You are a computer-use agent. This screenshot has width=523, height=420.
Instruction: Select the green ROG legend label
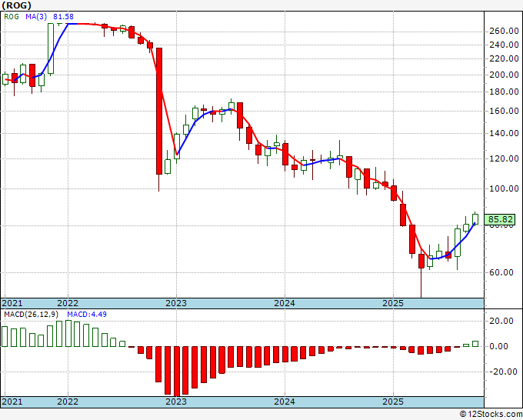(12, 17)
